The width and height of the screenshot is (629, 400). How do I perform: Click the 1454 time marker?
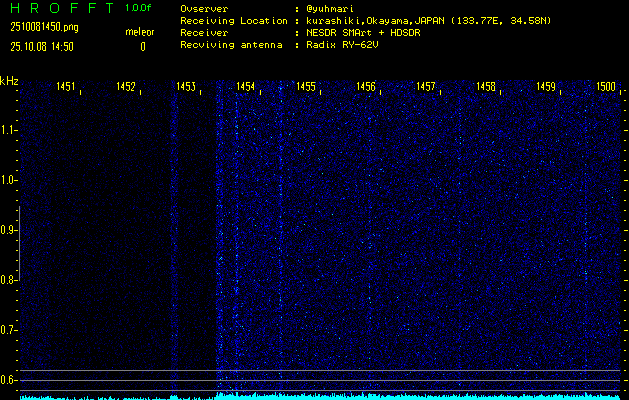[245, 88]
